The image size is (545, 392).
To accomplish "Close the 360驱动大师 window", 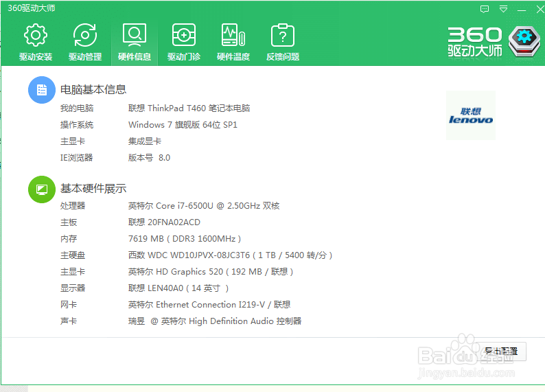I will pyautogui.click(x=540, y=10).
